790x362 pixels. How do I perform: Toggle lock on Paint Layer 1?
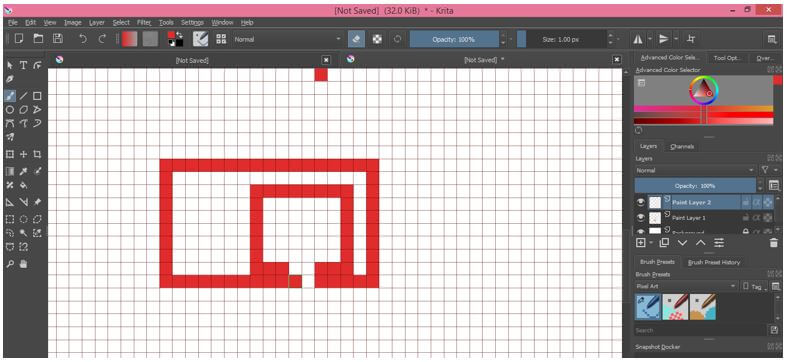(x=745, y=218)
